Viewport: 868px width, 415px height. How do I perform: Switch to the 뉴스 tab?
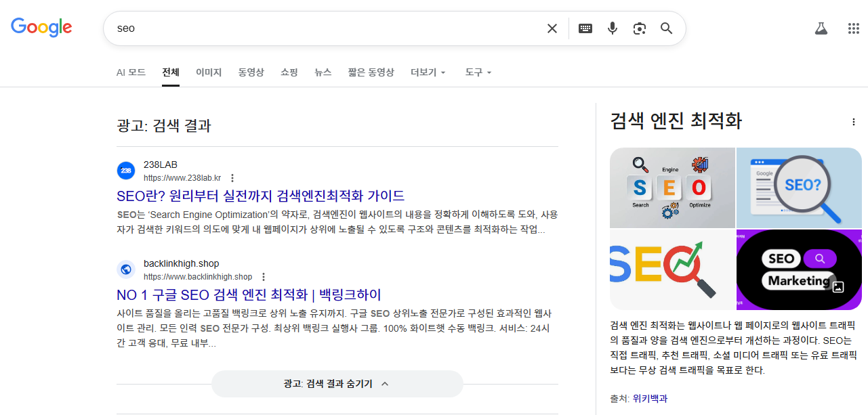[x=323, y=72]
